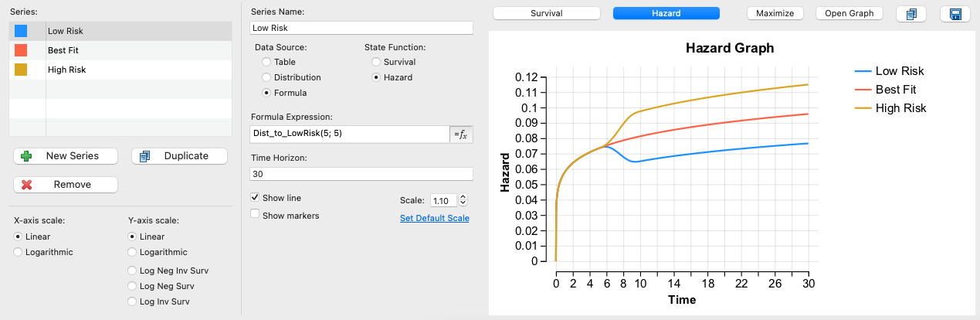Remove the selected series
This screenshot has height=320, width=980.
[x=66, y=184]
